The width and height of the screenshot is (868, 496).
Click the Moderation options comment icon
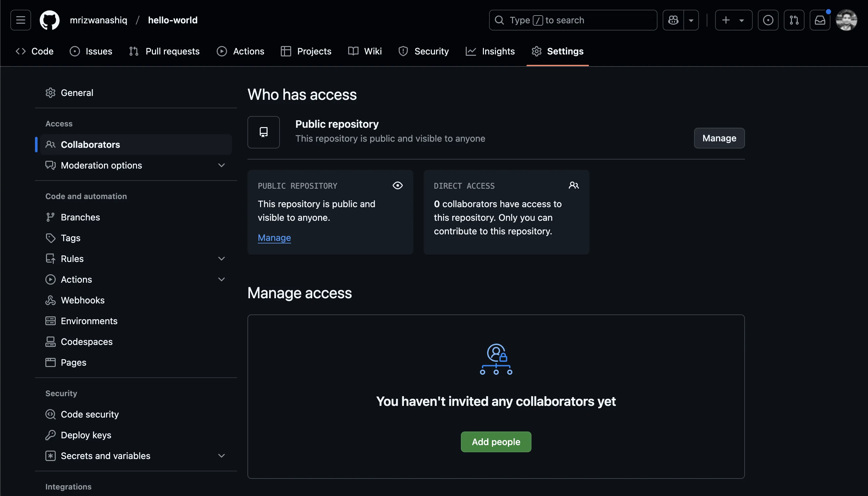(50, 165)
